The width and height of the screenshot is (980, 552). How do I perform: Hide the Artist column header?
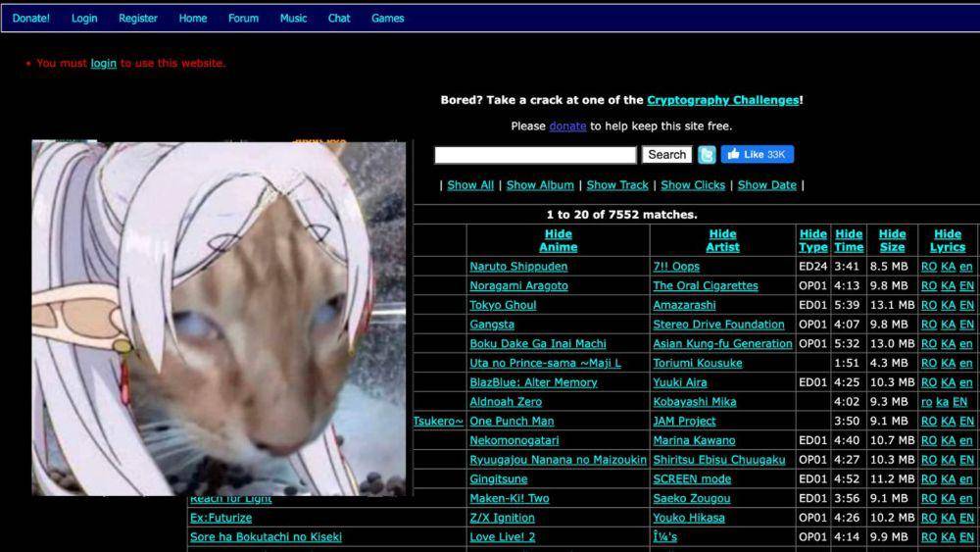click(722, 240)
